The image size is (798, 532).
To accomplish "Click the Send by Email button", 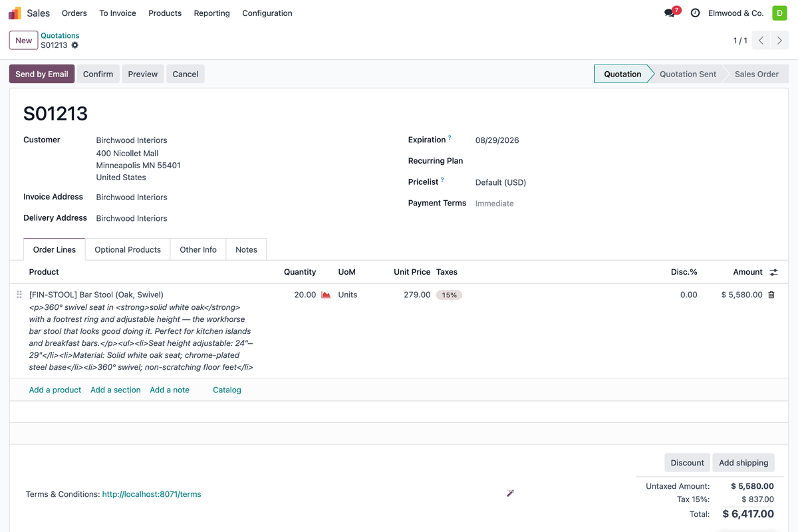I will 42,74.
